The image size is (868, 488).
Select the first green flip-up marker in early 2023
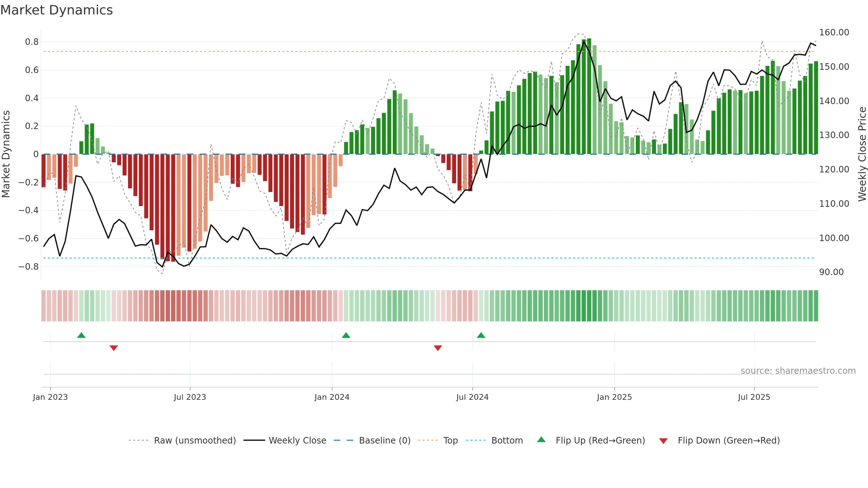point(81,335)
